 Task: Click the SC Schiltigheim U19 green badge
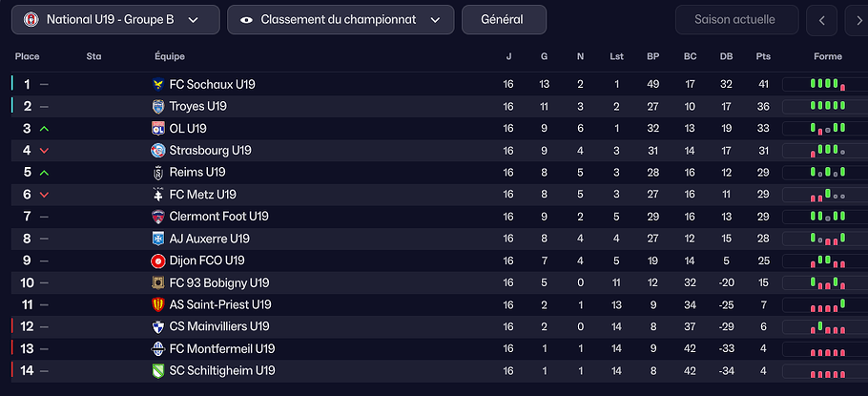coord(158,370)
